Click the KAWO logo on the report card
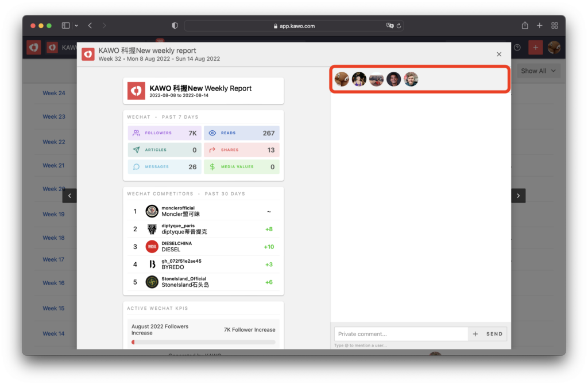The width and height of the screenshot is (588, 385). (136, 91)
